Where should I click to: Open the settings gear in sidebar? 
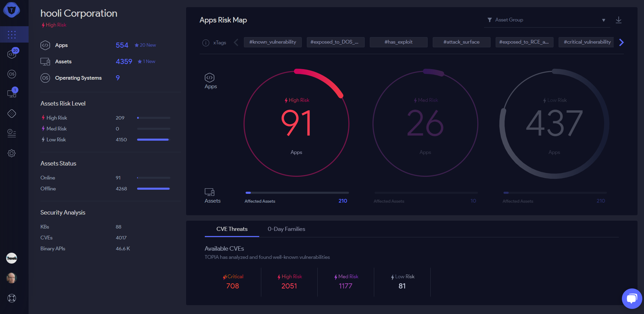pos(12,153)
